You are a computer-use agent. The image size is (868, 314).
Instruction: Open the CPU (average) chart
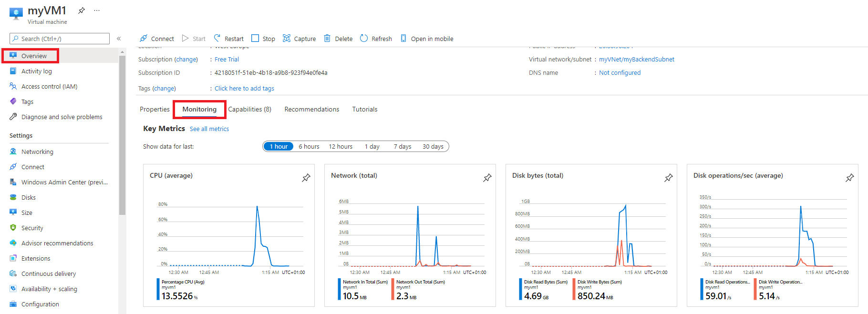pyautogui.click(x=229, y=235)
